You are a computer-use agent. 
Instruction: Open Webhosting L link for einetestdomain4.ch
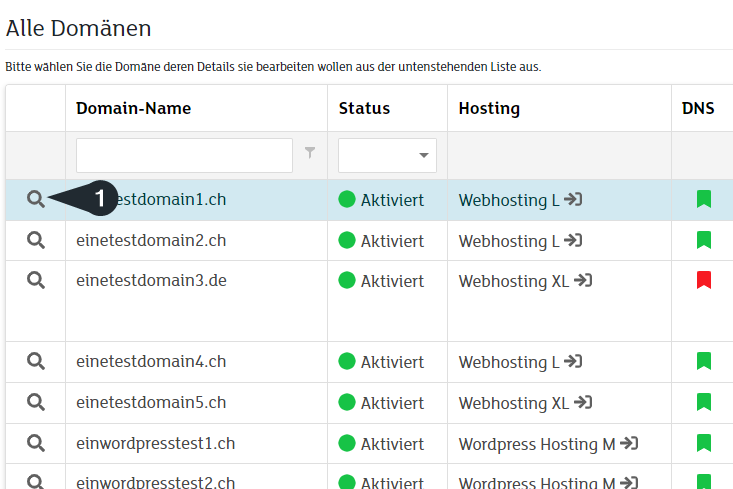(509, 362)
